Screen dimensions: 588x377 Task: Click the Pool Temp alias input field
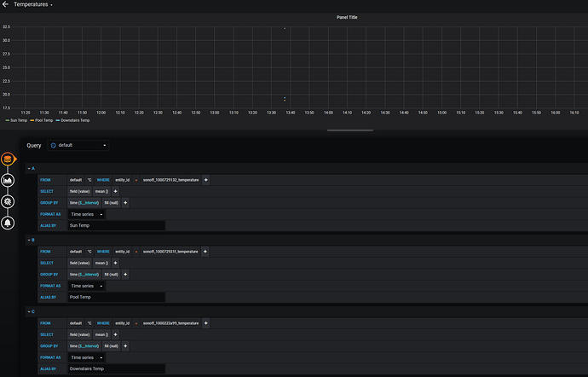coord(116,298)
